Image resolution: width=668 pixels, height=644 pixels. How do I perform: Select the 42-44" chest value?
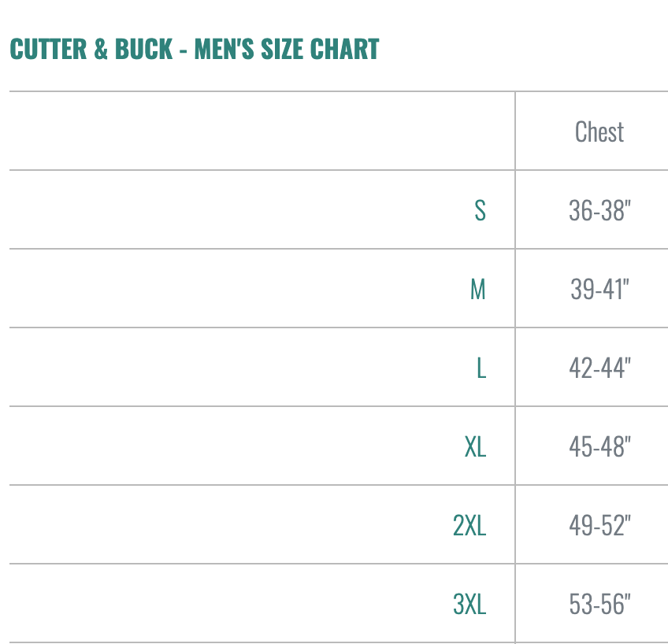[599, 368]
